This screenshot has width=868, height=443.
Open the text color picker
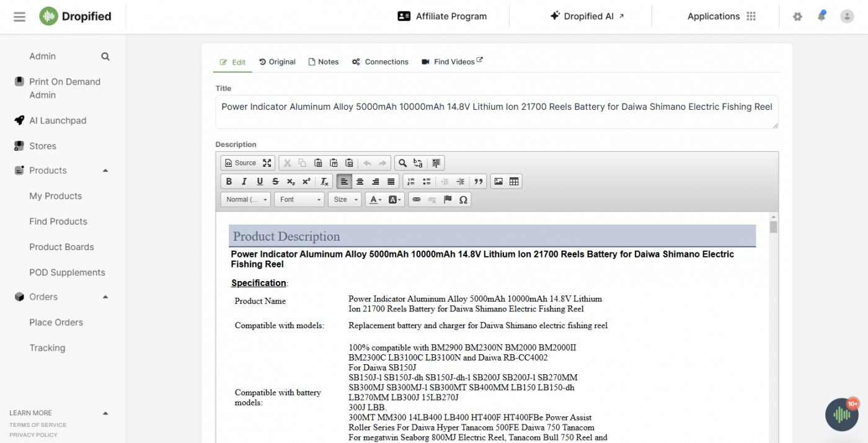coord(375,199)
